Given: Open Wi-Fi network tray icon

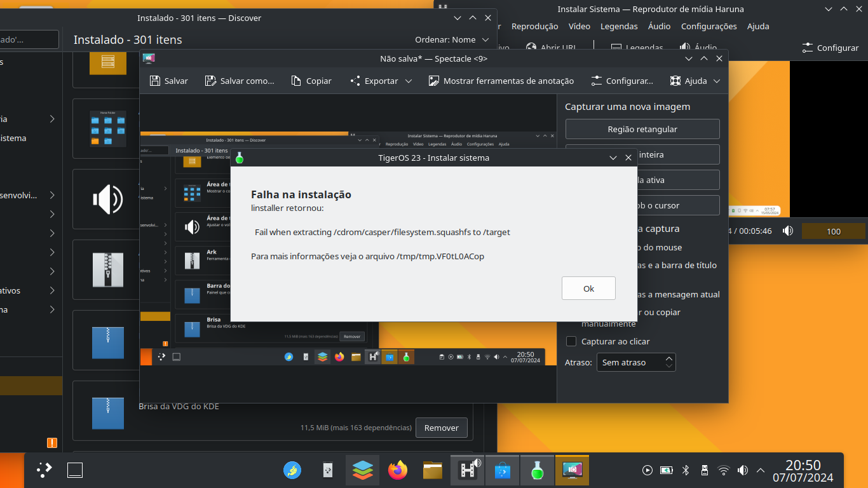Looking at the screenshot, I should click(x=723, y=470).
